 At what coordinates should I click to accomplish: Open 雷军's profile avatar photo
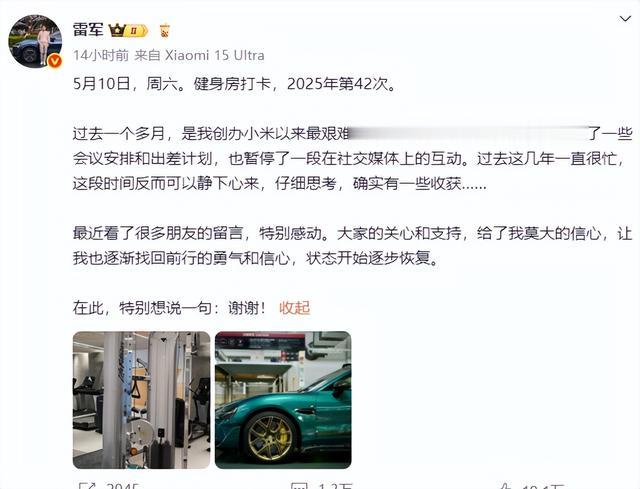pos(35,41)
